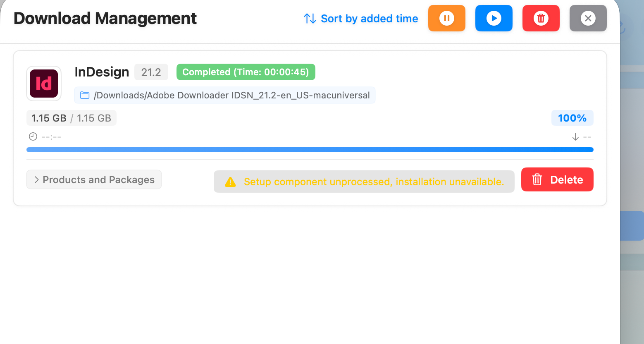Screen dimensions: 644x344
Task: Close the Download Management panel
Action: (x=588, y=18)
